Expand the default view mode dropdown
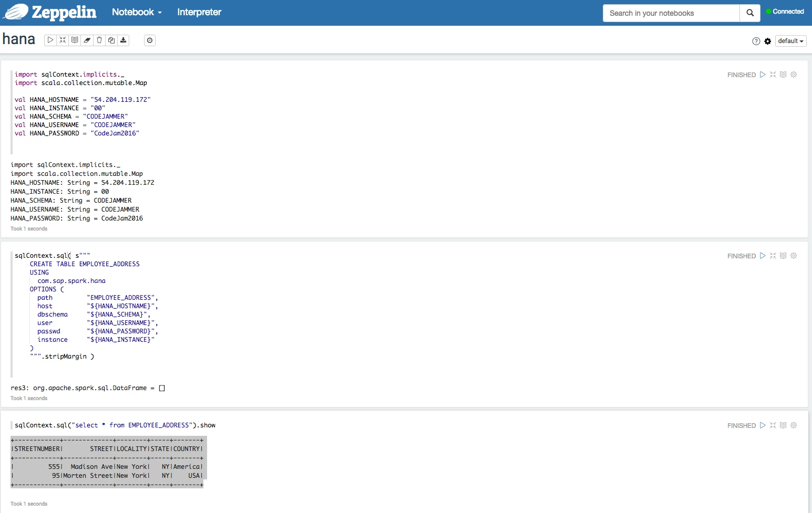 point(790,41)
